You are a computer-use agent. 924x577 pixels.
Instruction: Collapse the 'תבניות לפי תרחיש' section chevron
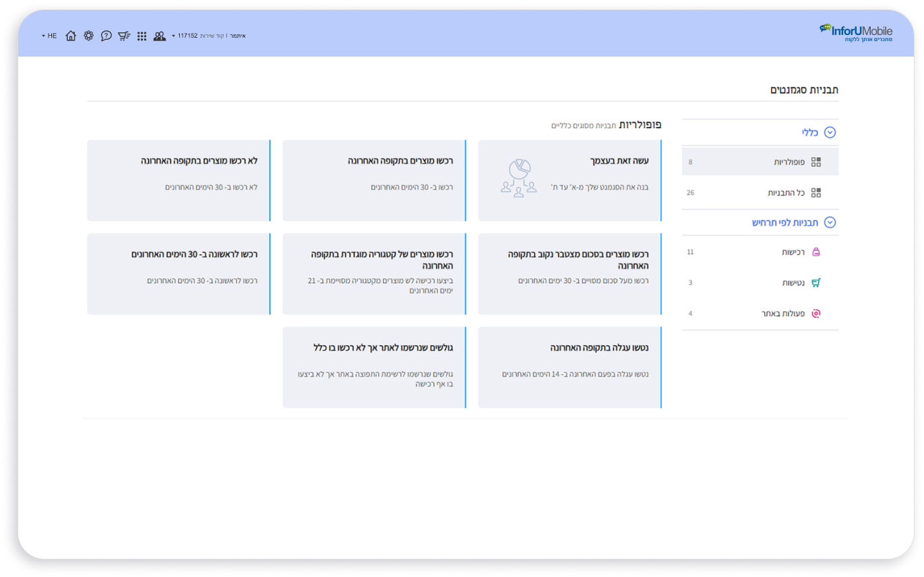pyautogui.click(x=830, y=222)
